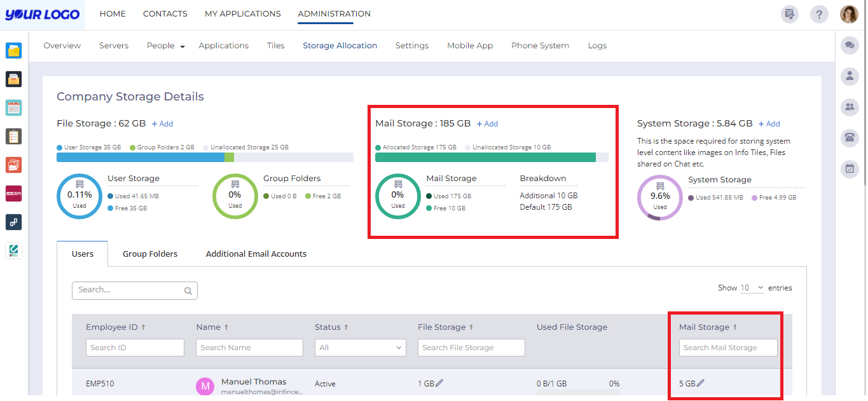Edit Manuel Thomas's Mail Storage value
The image size is (868, 401).
701,383
